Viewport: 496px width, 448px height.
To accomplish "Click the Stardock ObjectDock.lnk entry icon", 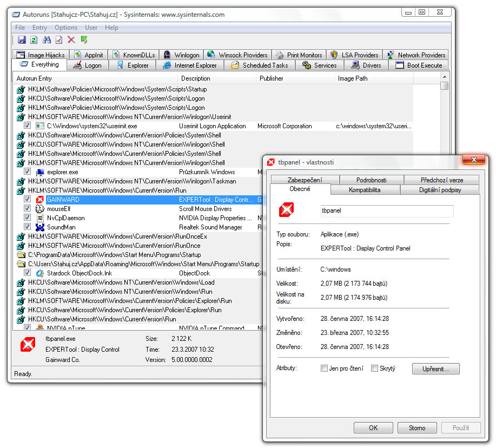I will click(x=40, y=273).
